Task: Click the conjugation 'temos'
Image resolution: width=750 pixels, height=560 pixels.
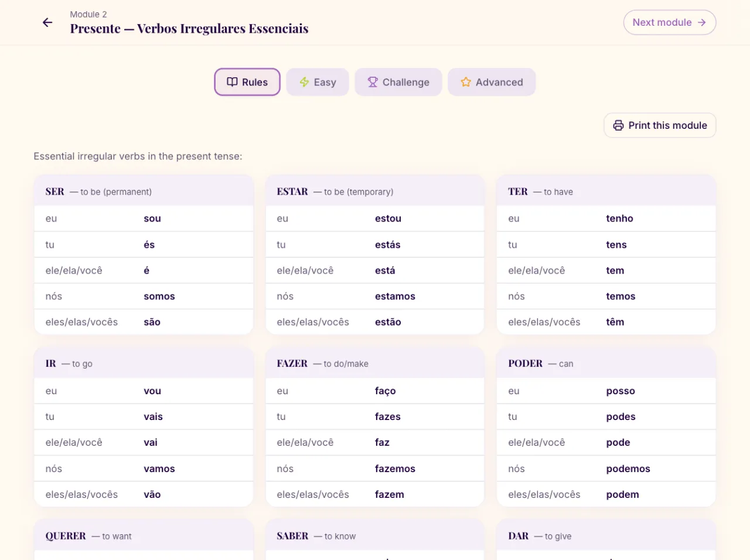Action: coord(621,296)
